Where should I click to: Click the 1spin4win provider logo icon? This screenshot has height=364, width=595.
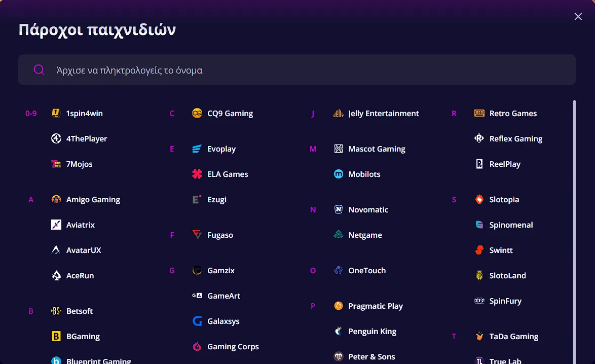56,114
